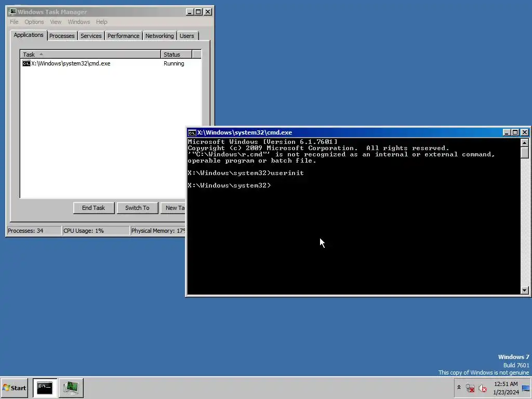Image resolution: width=532 pixels, height=399 pixels.
Task: Maximize the Task Manager window
Action: click(x=198, y=12)
